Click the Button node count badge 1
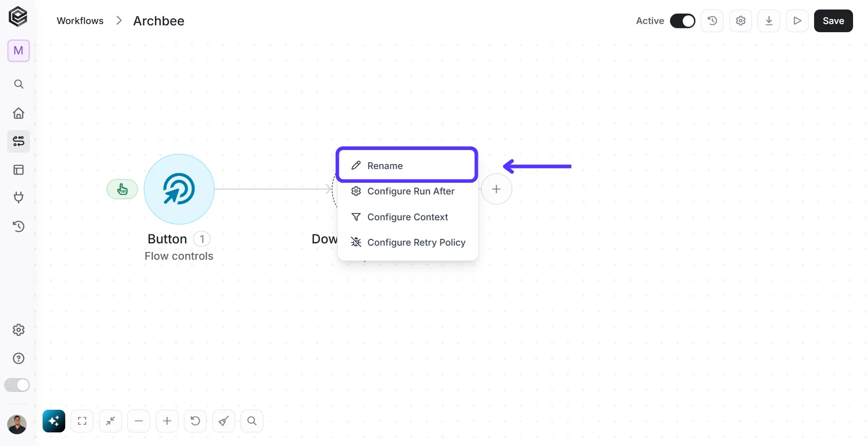 [x=202, y=239]
